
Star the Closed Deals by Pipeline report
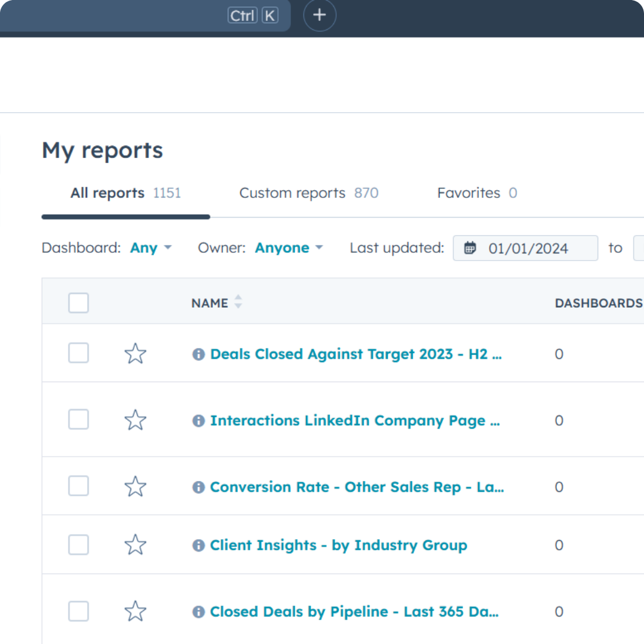click(135, 612)
